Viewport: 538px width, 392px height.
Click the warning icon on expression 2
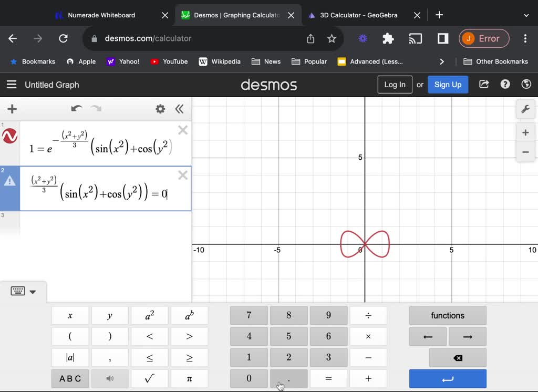[9, 181]
